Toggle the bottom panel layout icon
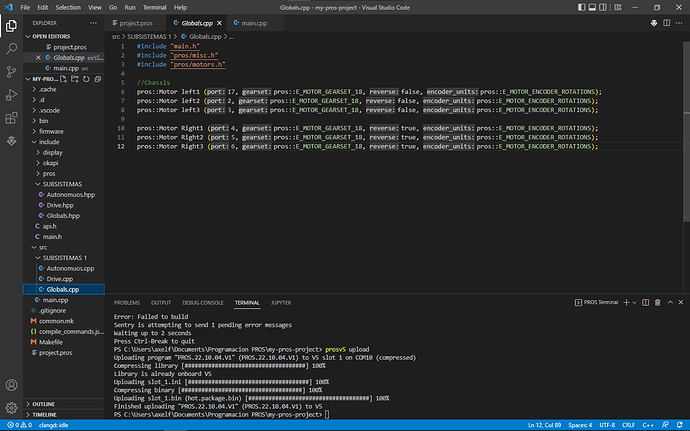The width and height of the screenshot is (690, 431). 592,7
